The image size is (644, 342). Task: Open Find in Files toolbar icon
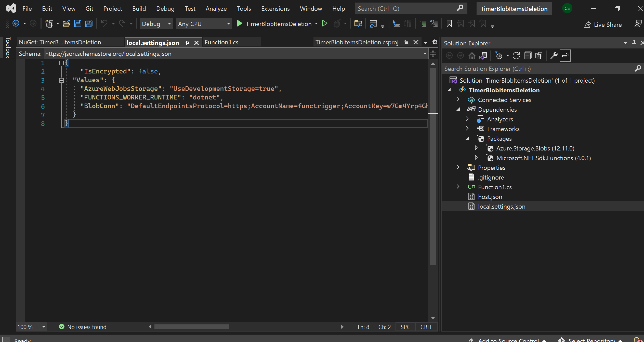tap(358, 24)
